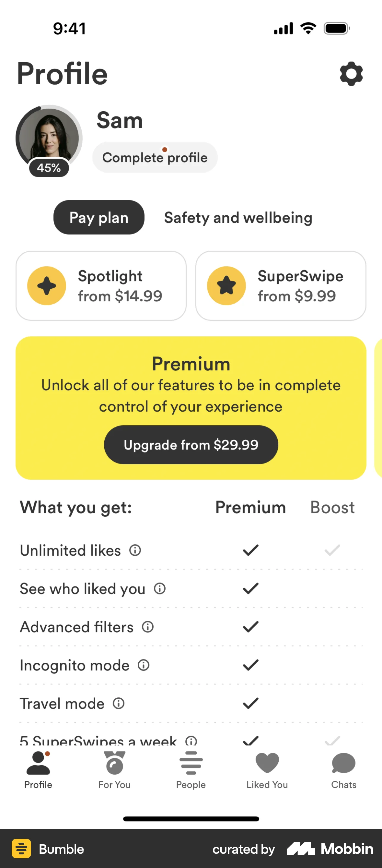Screen dimensions: 382x868
Task: Tap Sam's profile photo
Action: (x=50, y=137)
